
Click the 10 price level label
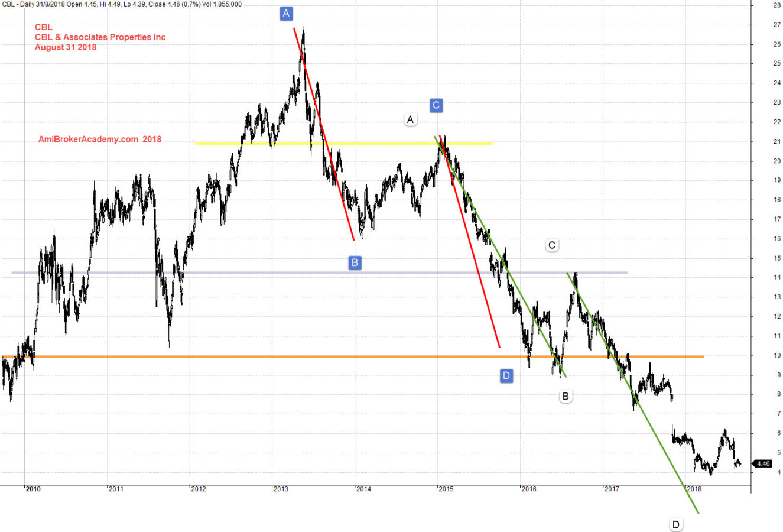point(777,355)
